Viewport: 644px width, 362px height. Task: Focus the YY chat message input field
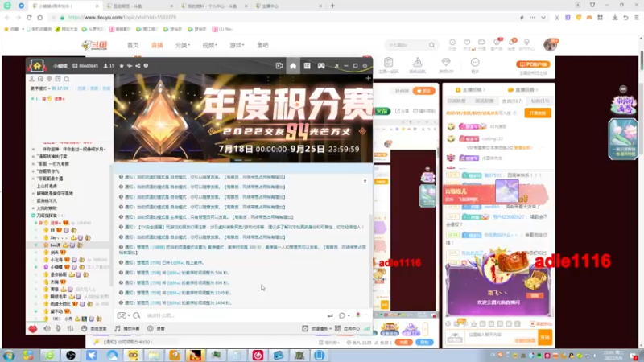click(234, 315)
